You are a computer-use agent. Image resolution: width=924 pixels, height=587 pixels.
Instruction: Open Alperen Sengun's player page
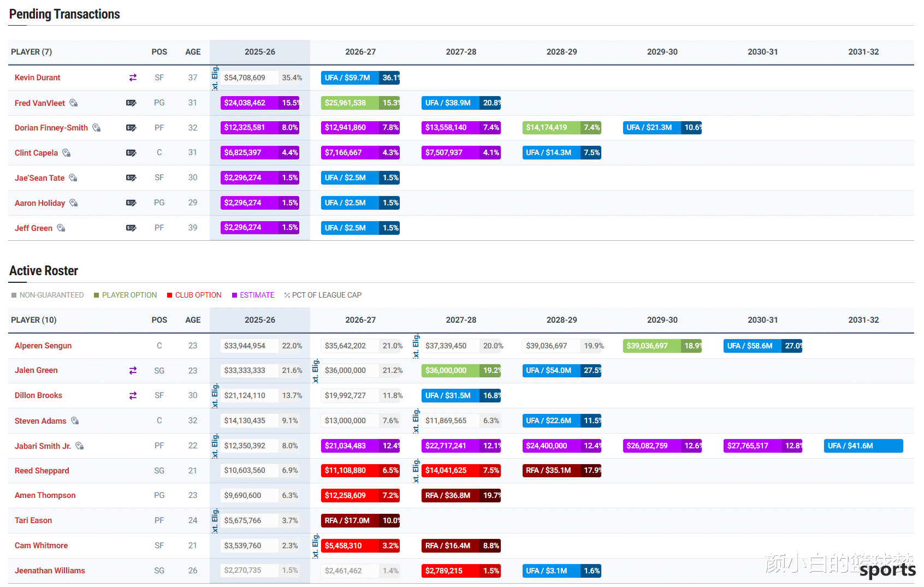coord(43,346)
